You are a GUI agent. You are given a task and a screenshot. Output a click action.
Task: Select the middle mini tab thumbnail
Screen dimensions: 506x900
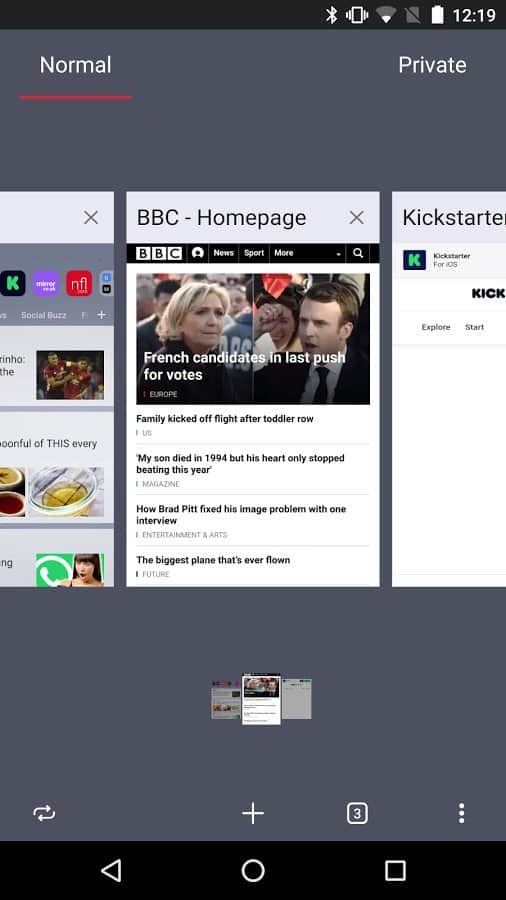coord(261,699)
